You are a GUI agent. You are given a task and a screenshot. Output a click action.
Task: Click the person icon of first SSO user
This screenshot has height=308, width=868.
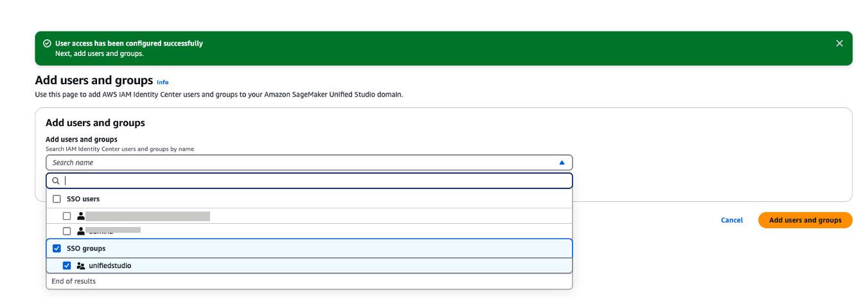coord(81,216)
